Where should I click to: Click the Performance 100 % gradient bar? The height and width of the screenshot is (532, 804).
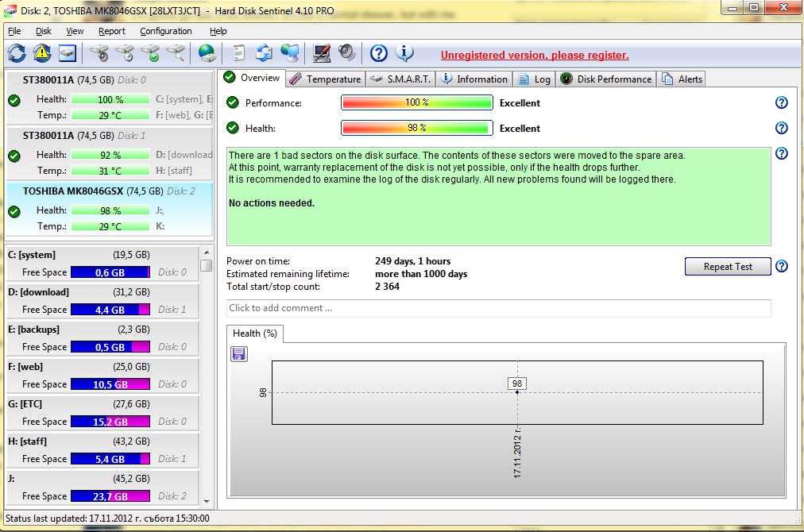pyautogui.click(x=417, y=102)
